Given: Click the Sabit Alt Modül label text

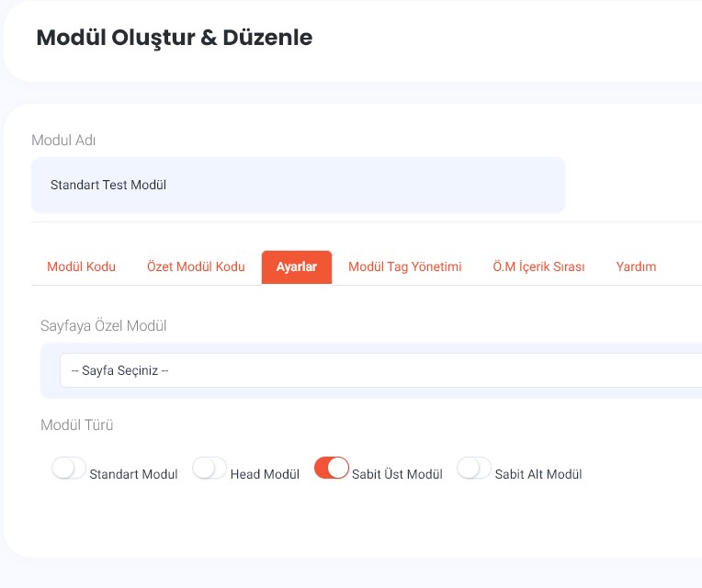Looking at the screenshot, I should point(538,475).
